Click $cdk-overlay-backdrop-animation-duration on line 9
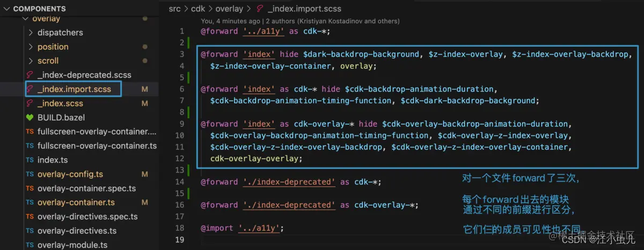Image resolution: width=644 pixels, height=250 pixels. point(474,124)
